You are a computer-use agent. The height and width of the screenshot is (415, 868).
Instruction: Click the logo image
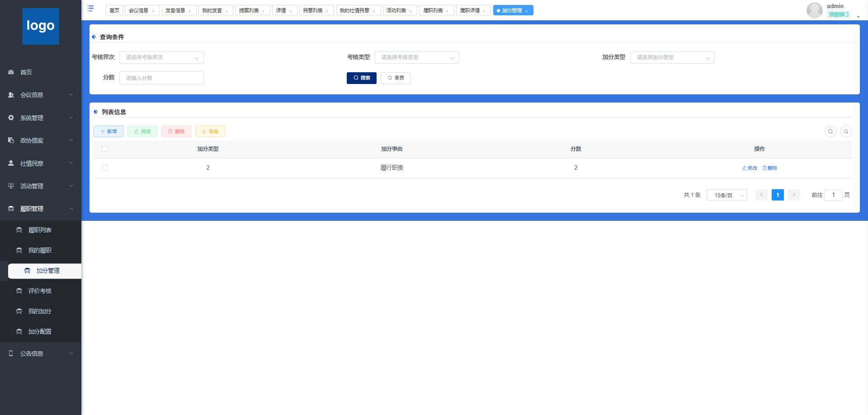coord(41,26)
